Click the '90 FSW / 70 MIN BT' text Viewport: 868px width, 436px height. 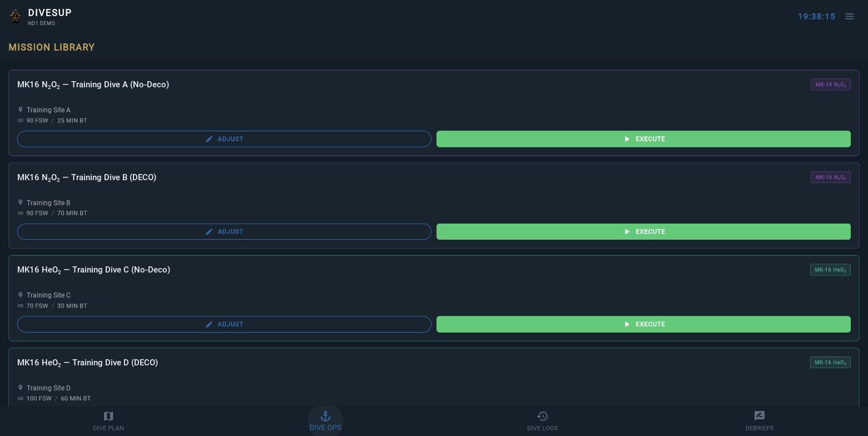[x=57, y=213]
